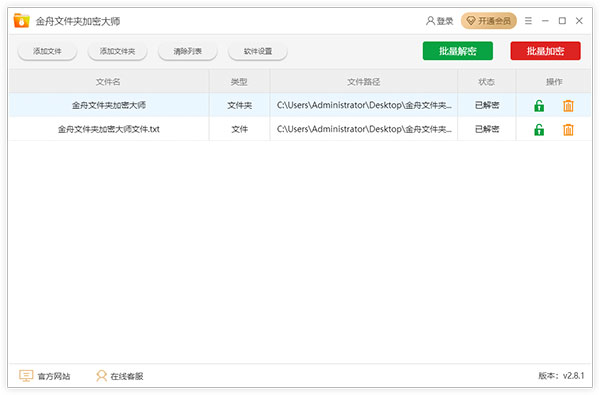Click the app folder logo in title bar
This screenshot has width=600, height=395.
click(21, 21)
